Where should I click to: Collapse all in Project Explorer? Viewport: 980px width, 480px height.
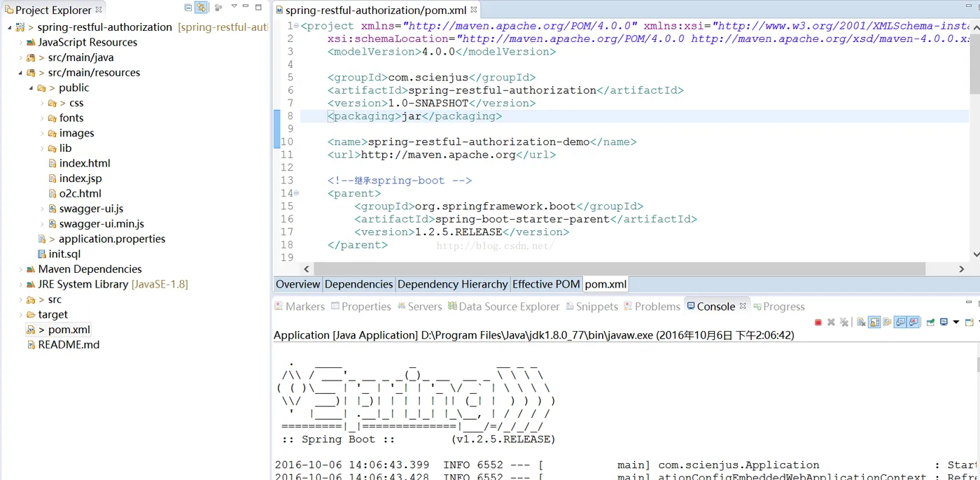(188, 8)
